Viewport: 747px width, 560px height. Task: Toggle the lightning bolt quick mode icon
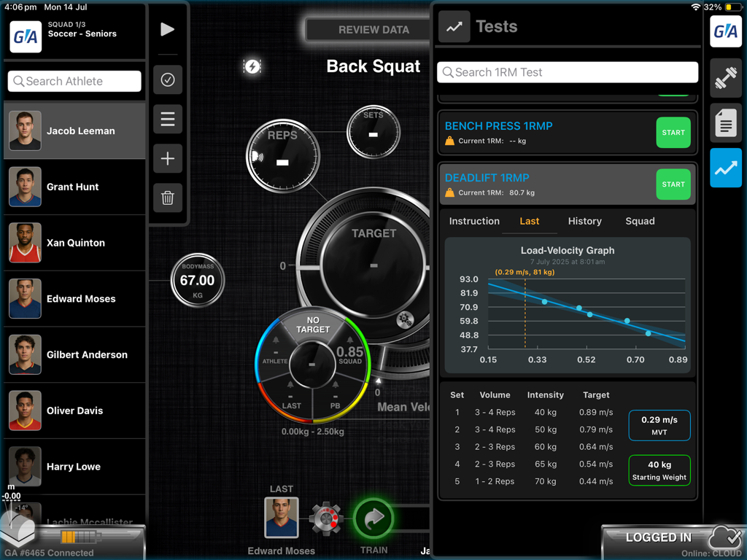tap(252, 66)
